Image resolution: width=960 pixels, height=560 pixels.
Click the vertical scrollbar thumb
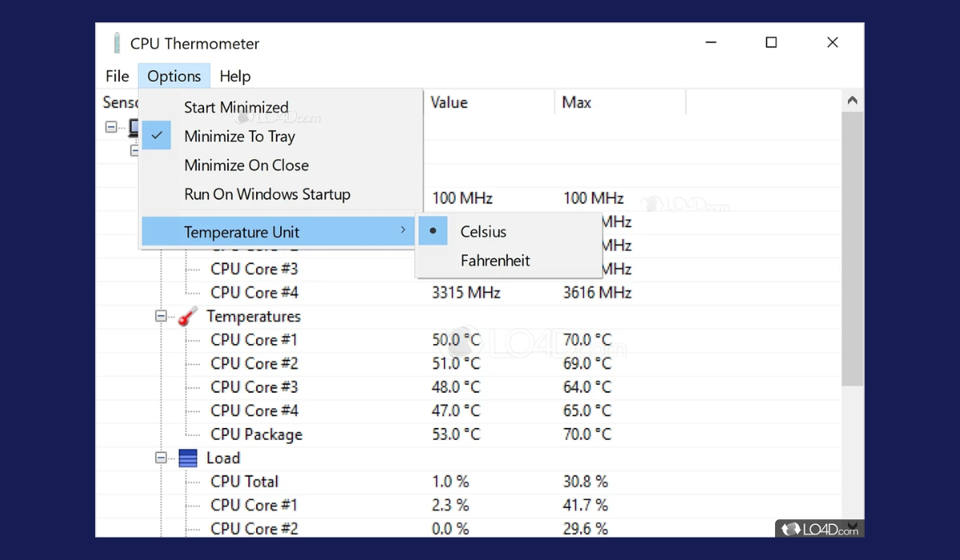pos(852,250)
